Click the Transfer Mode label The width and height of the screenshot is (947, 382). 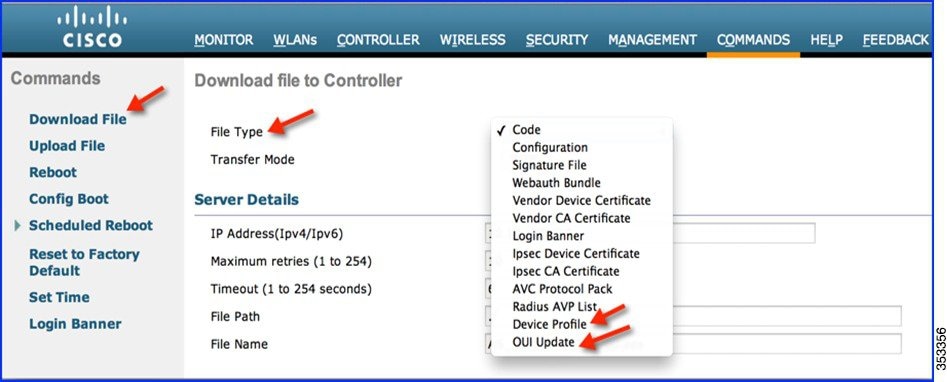252,160
